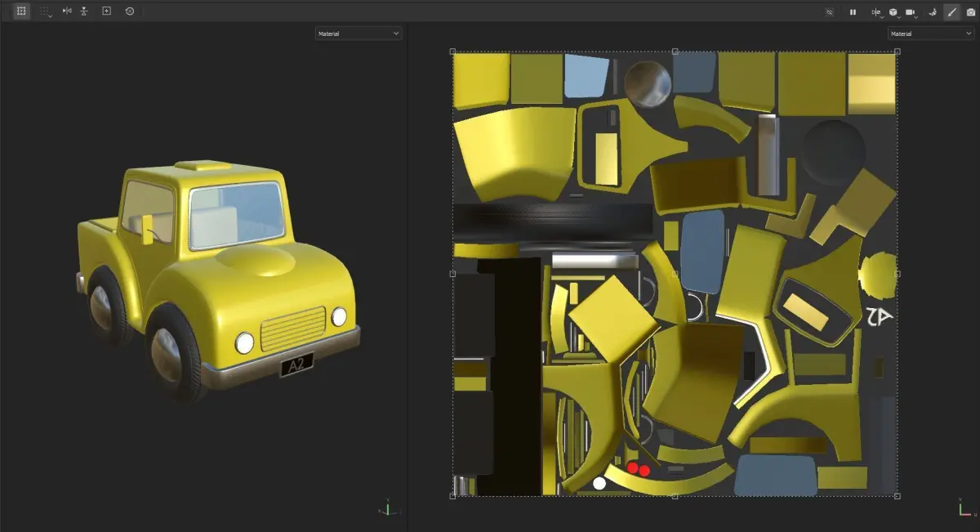The width and height of the screenshot is (980, 532).
Task: Select the transform frame tool icon
Action: click(21, 11)
